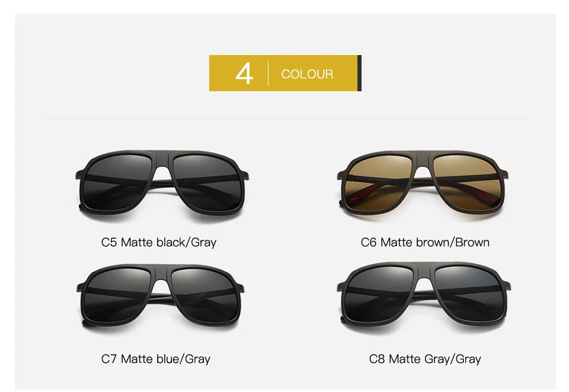
Task: Click the yellow COLOUR banner text
Action: 307,74
